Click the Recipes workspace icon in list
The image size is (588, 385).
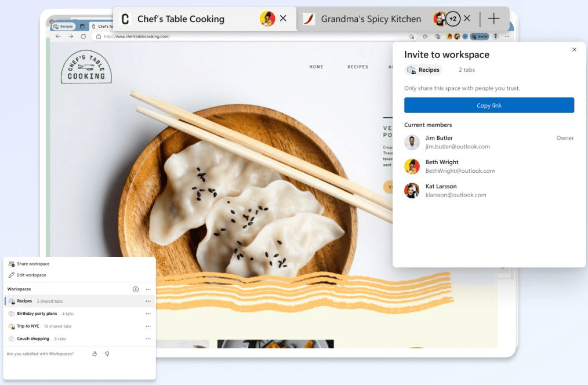click(x=12, y=301)
